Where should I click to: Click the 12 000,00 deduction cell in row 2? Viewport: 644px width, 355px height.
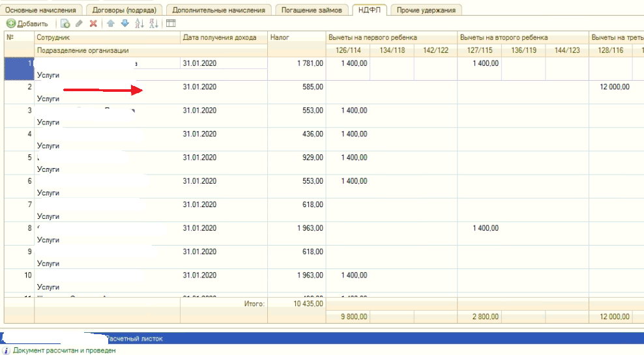point(611,87)
